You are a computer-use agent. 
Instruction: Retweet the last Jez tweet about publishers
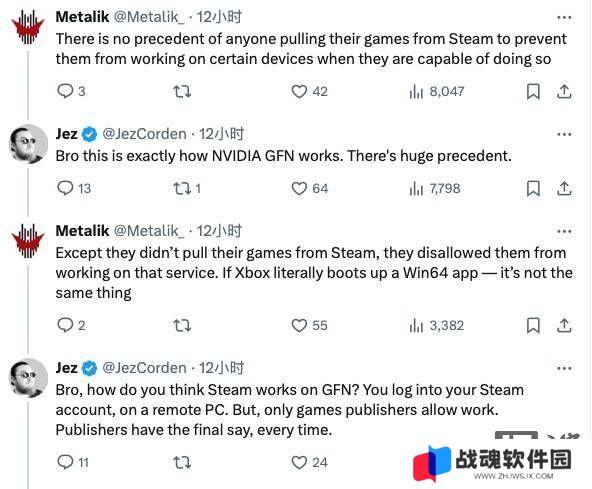point(182,462)
